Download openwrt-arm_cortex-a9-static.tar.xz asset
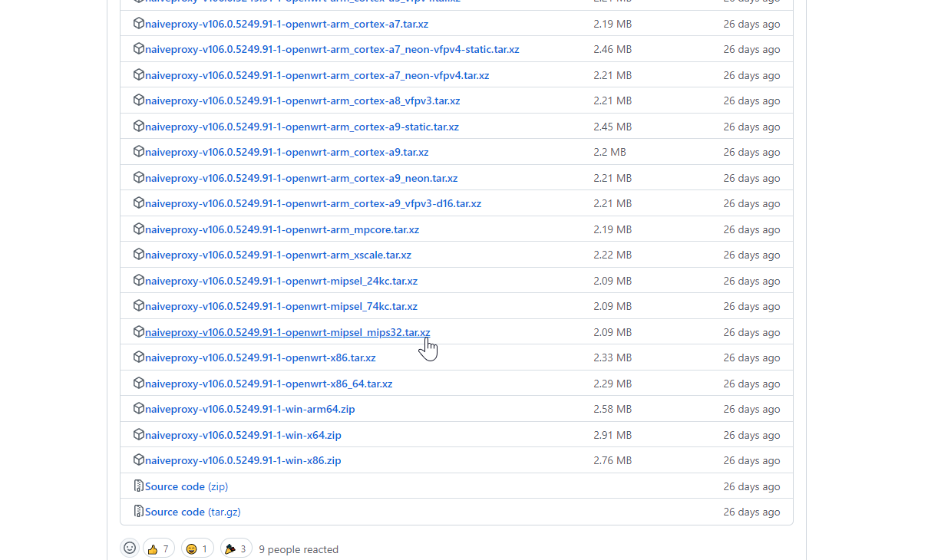928x560 pixels. click(x=302, y=127)
